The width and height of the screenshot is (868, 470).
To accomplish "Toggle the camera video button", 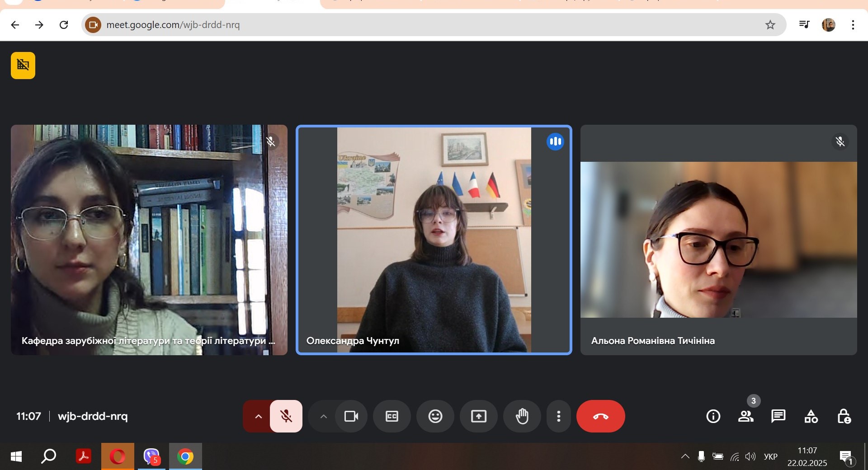I will pyautogui.click(x=351, y=416).
